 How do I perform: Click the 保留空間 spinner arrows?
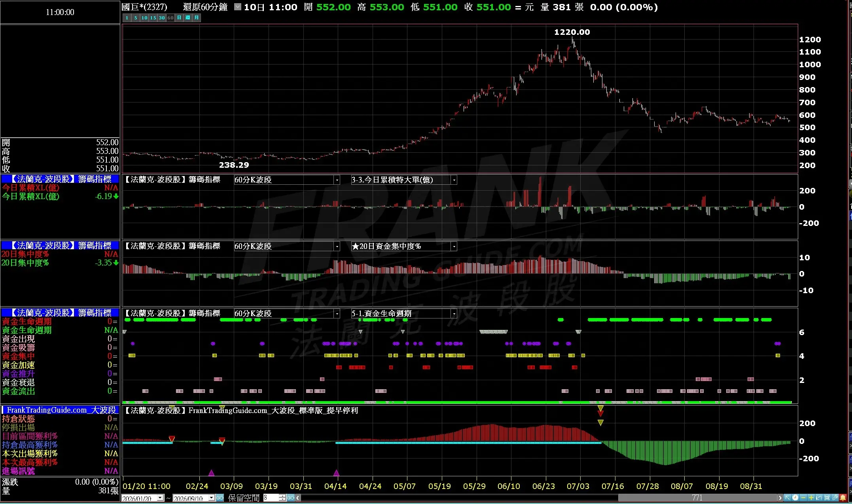(282, 498)
